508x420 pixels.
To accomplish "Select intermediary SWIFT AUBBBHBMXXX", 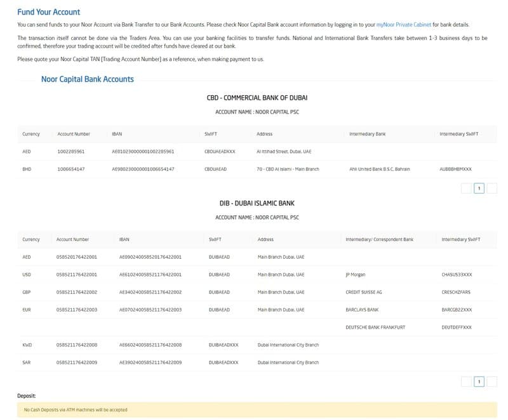I will pos(455,169).
